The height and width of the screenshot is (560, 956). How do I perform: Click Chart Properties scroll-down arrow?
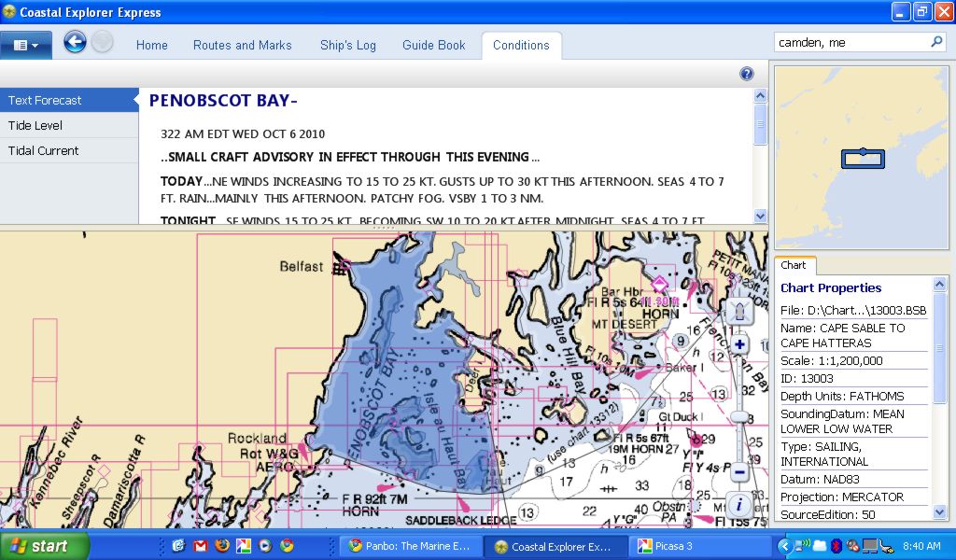pos(939,512)
